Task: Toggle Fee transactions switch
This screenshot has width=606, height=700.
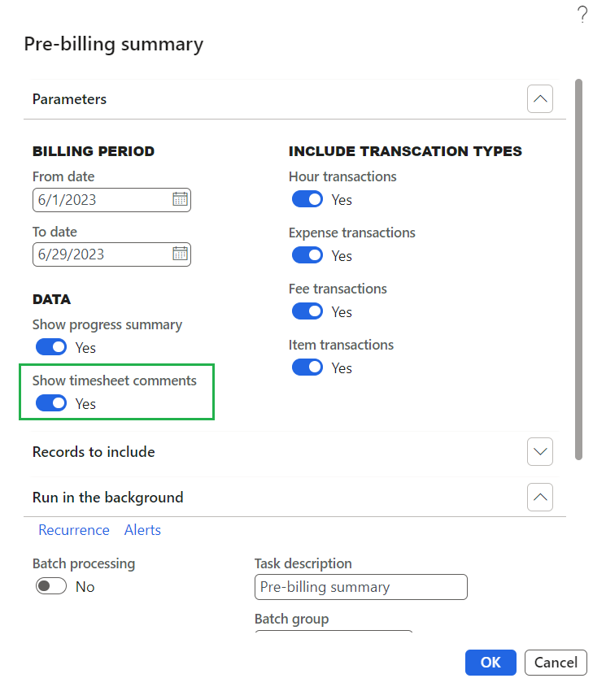Action: (x=307, y=312)
